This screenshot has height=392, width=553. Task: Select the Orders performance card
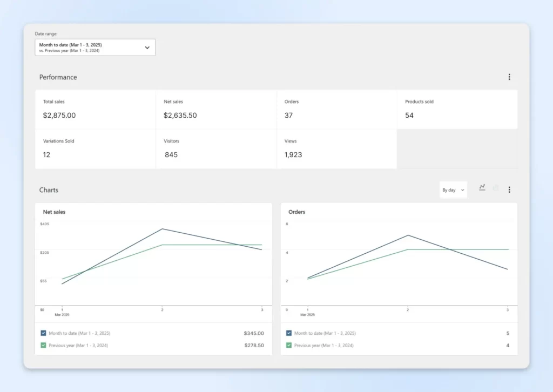(x=336, y=109)
